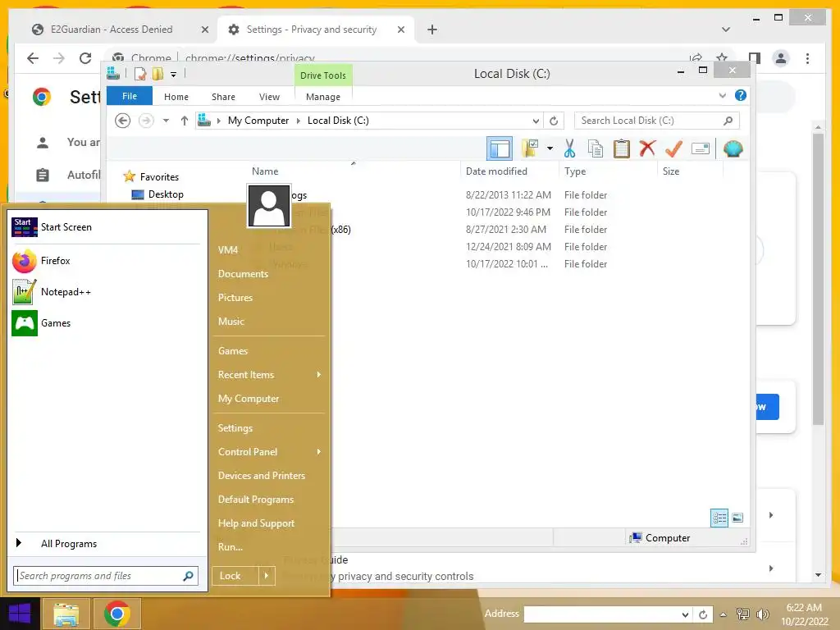Screen dimensions: 840x630
Task: Click the Paste clipboard icon
Action: tap(622, 148)
